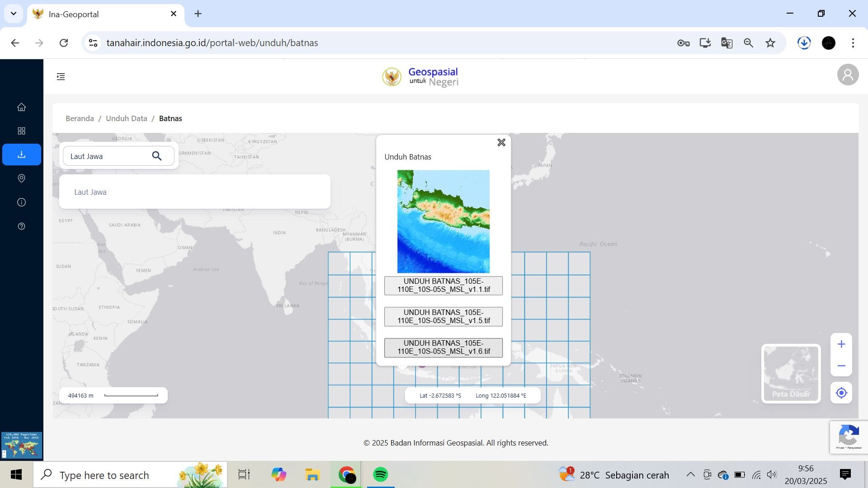Go to Beranda breadcrumb
This screenshot has width=868, height=488.
point(80,118)
